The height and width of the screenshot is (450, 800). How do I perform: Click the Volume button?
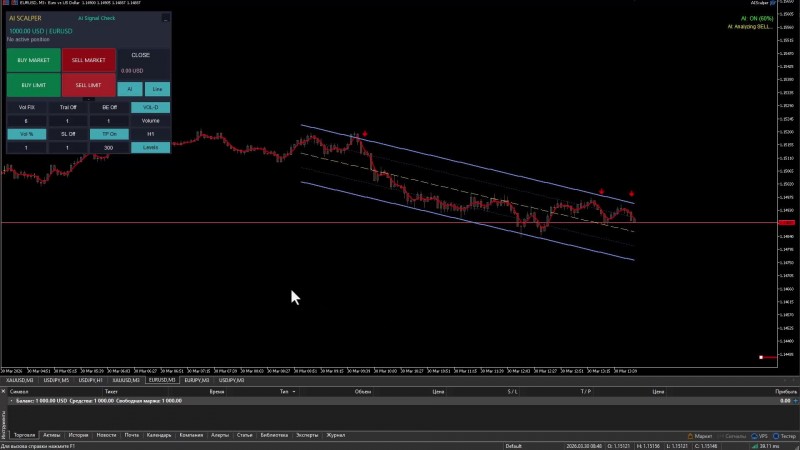tap(151, 121)
